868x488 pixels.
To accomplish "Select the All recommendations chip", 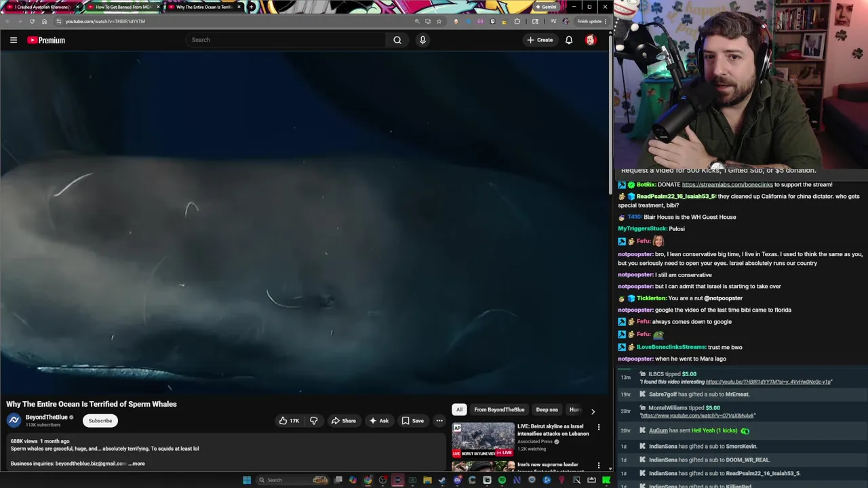I will click(x=459, y=409).
